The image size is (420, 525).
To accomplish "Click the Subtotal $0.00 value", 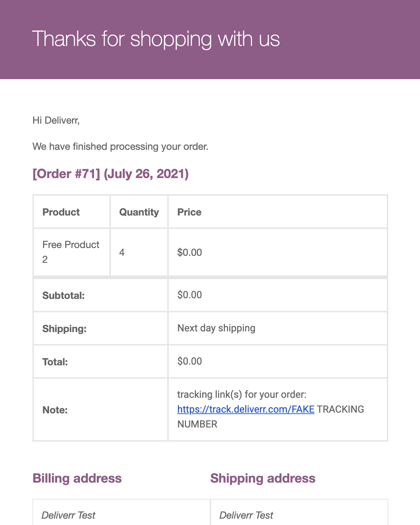I will click(190, 295).
